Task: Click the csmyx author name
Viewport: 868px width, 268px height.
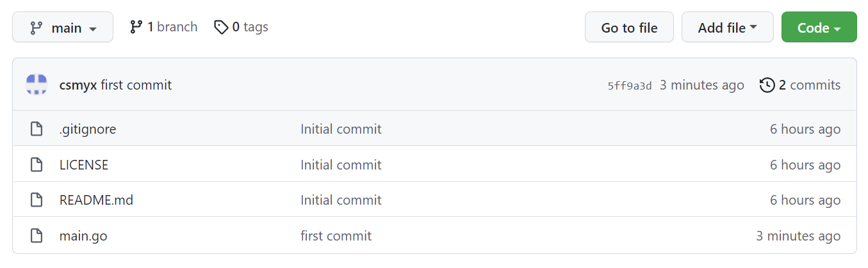Action: point(78,85)
